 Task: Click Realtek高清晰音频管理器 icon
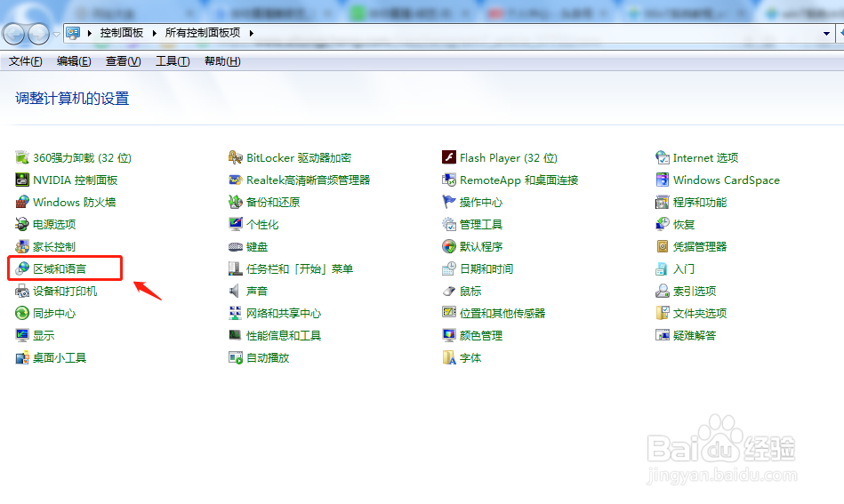pos(235,180)
